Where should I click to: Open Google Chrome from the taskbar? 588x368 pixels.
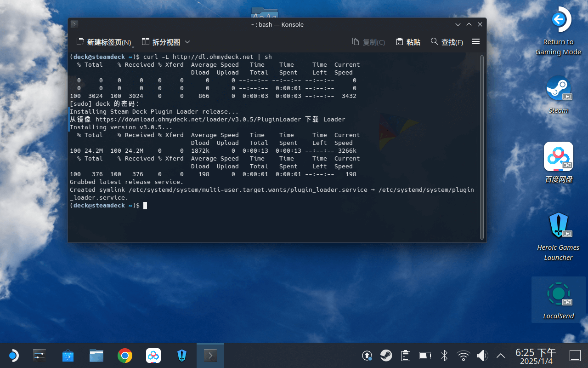(x=124, y=356)
